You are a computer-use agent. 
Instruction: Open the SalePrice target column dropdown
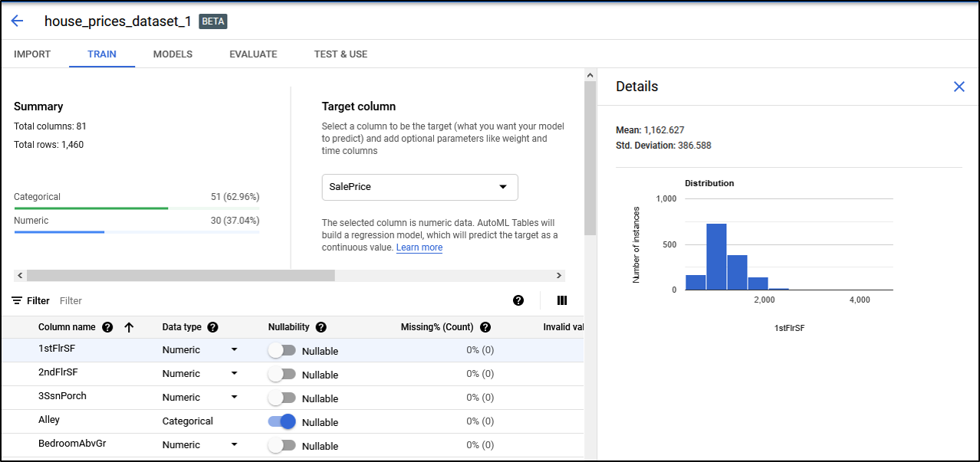tap(419, 187)
